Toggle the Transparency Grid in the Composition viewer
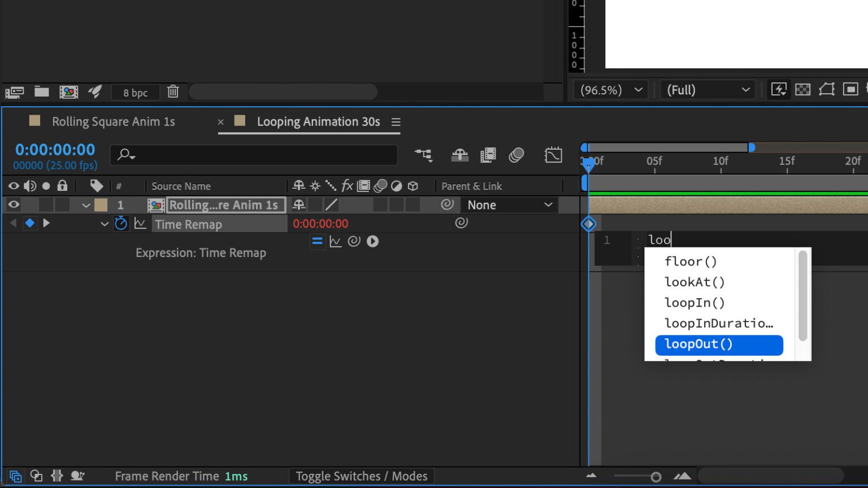Image resolution: width=868 pixels, height=488 pixels. pos(803,89)
